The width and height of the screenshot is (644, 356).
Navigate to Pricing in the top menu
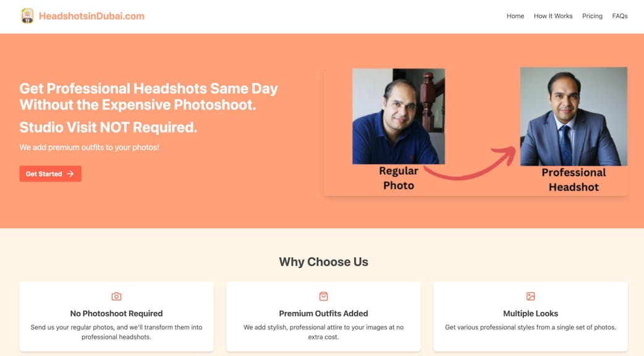point(592,16)
